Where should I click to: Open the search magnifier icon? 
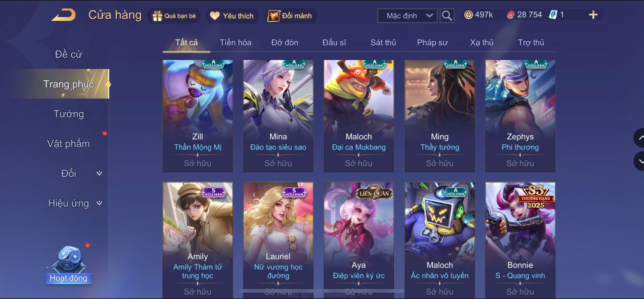click(447, 16)
